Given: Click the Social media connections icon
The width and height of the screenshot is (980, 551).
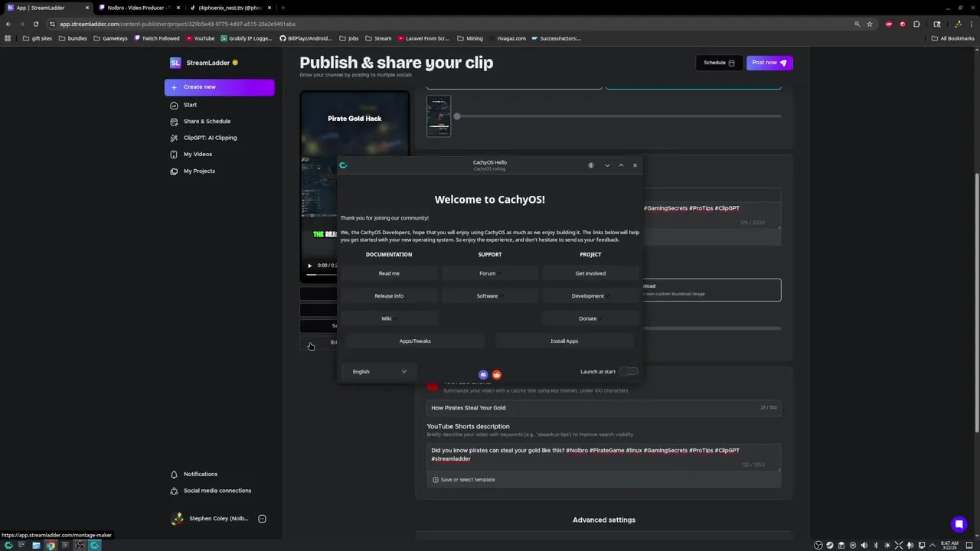Looking at the screenshot, I should 175,491.
